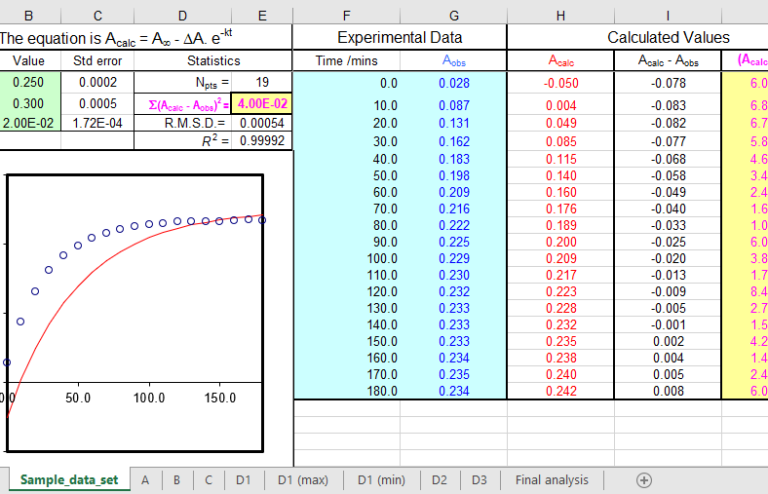Viewport: 768px width, 494px height.
Task: Select column H header
Action: pos(561,16)
